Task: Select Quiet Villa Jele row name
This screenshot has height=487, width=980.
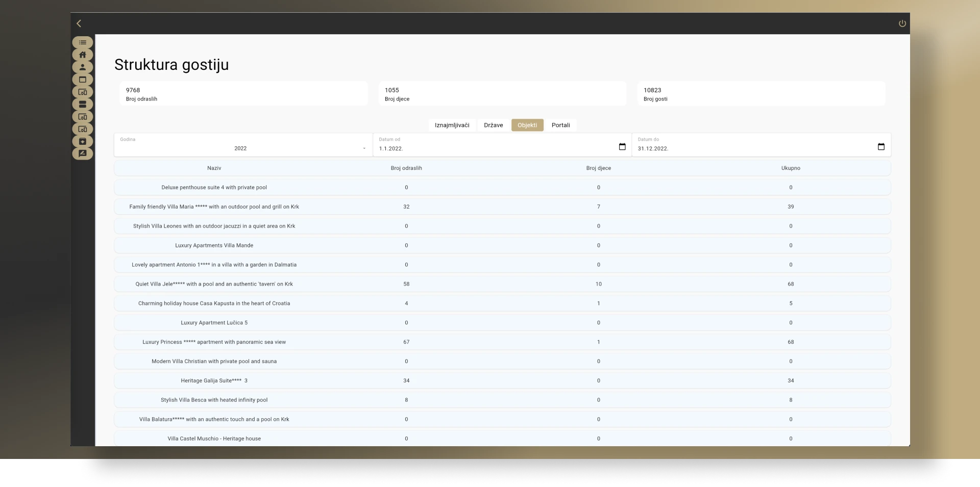Action: coord(214,284)
